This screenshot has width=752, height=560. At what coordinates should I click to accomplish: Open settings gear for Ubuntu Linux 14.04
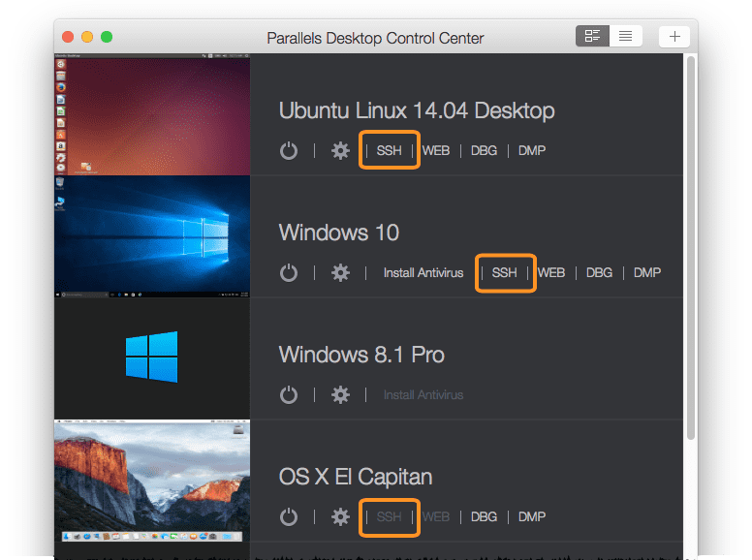(340, 150)
